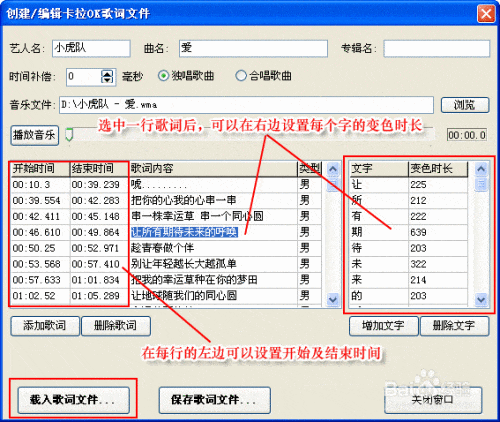This screenshot has width=500, height=422.
Task: Click spinner down arrow for time compensation
Action: [x=107, y=80]
